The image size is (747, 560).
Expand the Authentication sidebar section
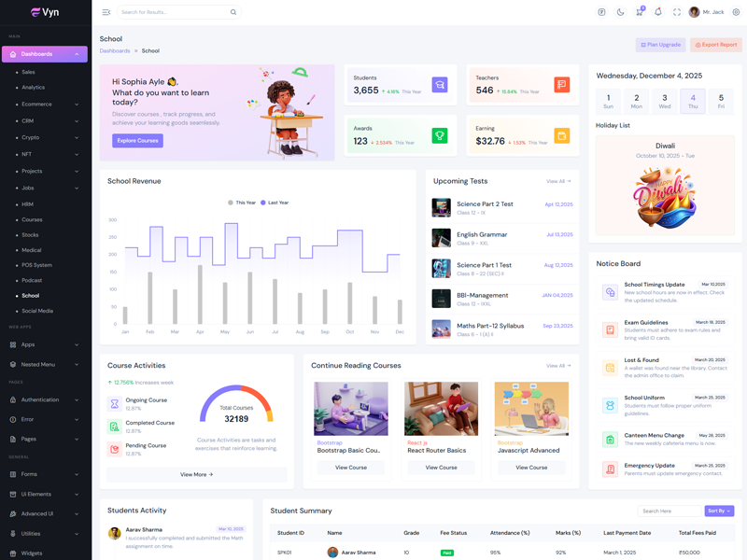click(45, 399)
